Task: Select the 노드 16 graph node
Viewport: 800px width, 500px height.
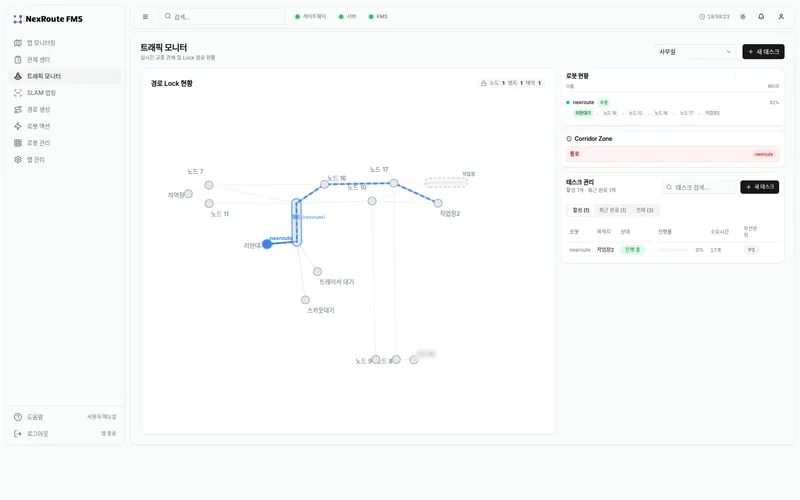Action: 324,184
